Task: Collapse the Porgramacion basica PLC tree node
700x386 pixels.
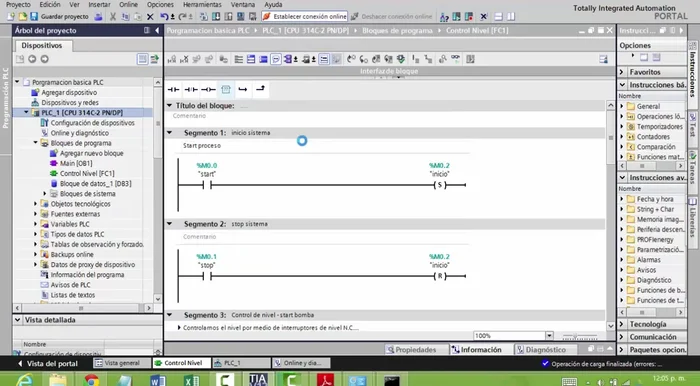Action: pyautogui.click(x=17, y=82)
